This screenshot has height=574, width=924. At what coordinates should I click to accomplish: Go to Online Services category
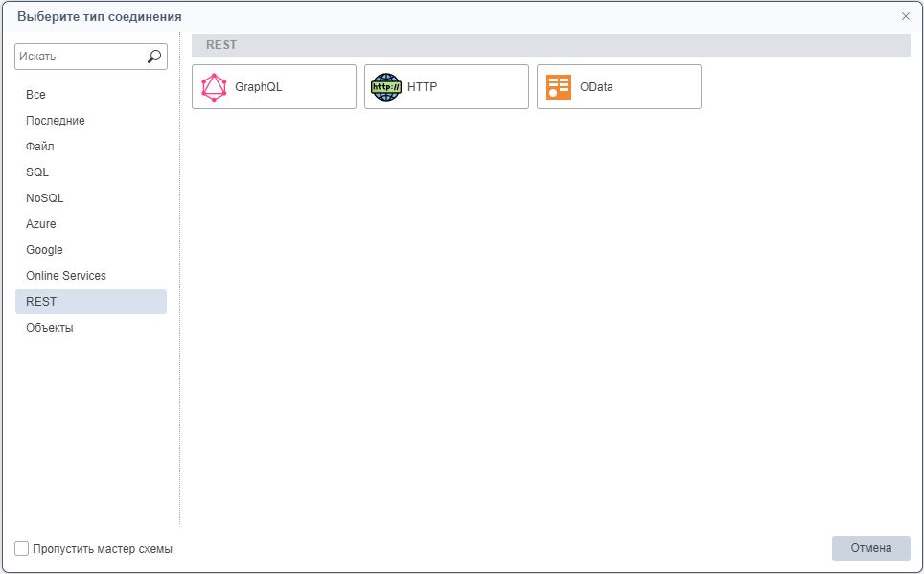(66, 276)
